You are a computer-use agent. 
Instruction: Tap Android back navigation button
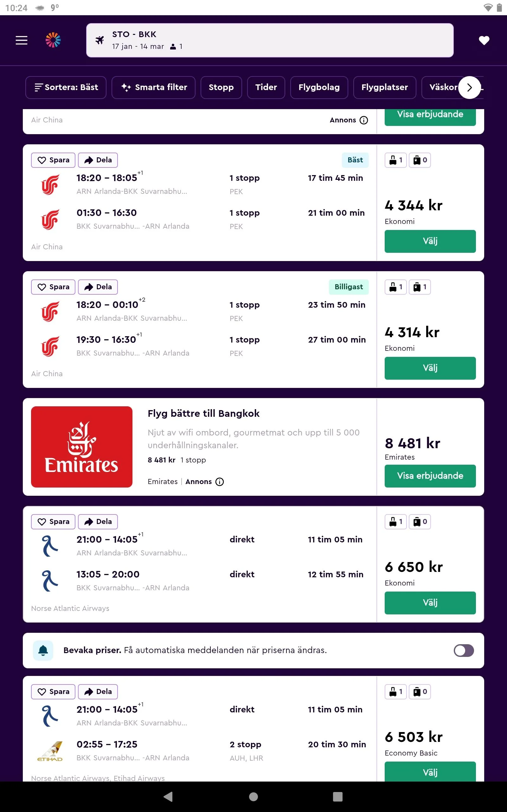point(168,796)
